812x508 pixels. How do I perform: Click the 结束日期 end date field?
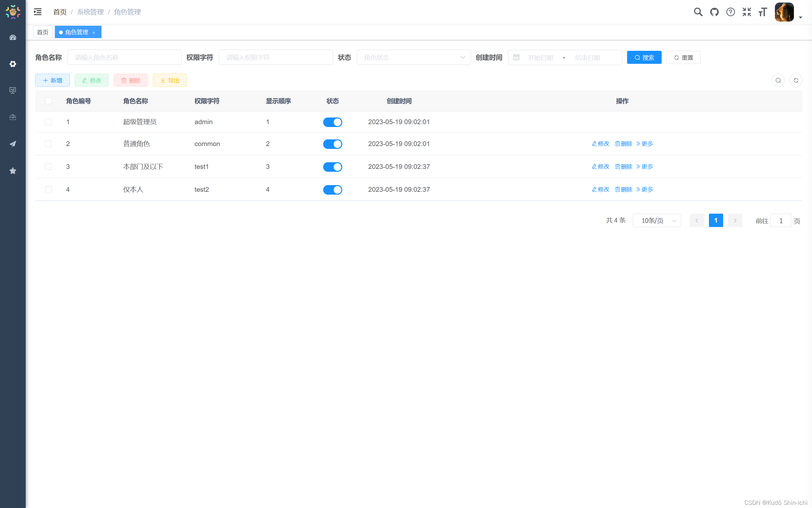coord(587,58)
